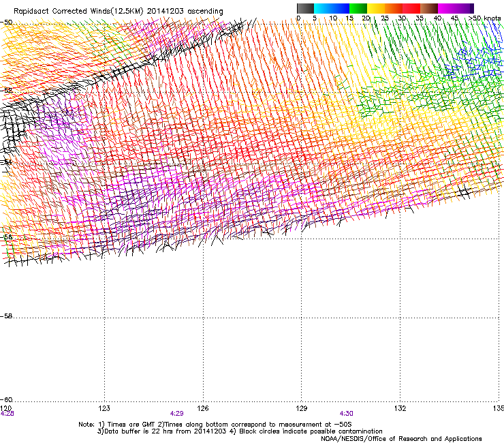Image resolution: width=504 pixels, height=443 pixels.
Task: Click the chart title 'Rapidscat Corrected Winds(12.5KM)'
Action: [78, 11]
